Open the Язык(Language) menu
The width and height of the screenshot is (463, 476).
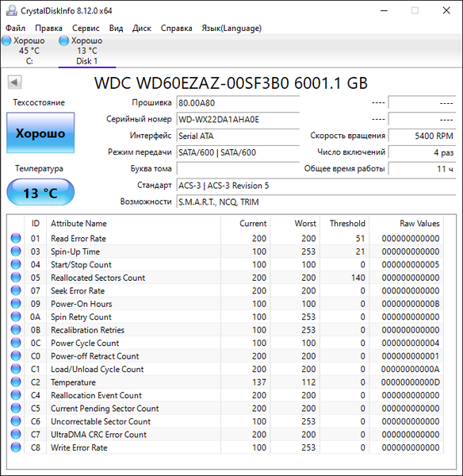(231, 29)
